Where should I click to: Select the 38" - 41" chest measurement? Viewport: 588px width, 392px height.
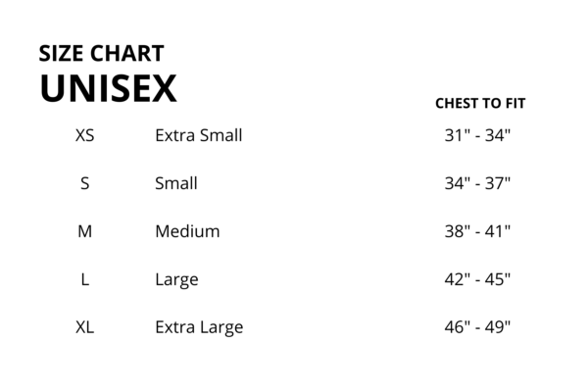pyautogui.click(x=477, y=231)
